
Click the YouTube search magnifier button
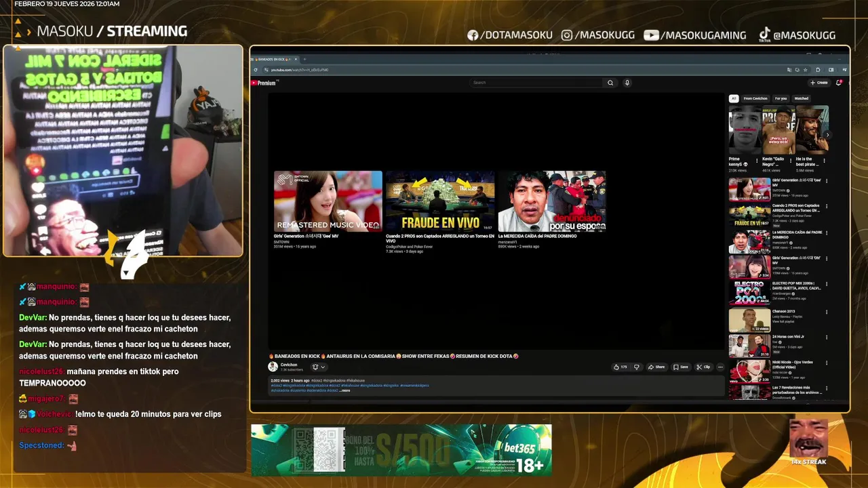click(x=610, y=83)
